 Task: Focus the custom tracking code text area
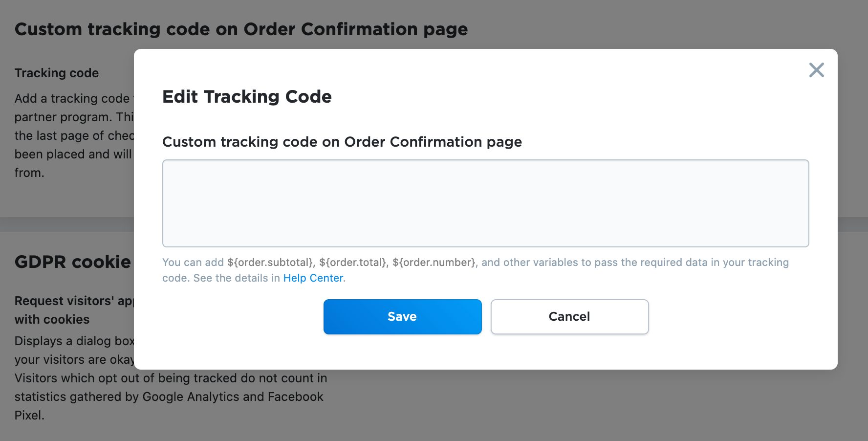[x=485, y=203]
